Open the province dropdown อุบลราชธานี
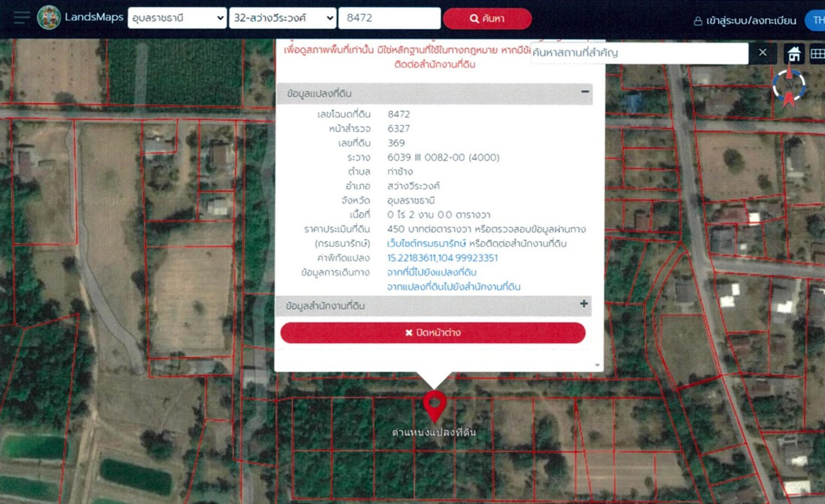The image size is (825, 504). tap(177, 18)
